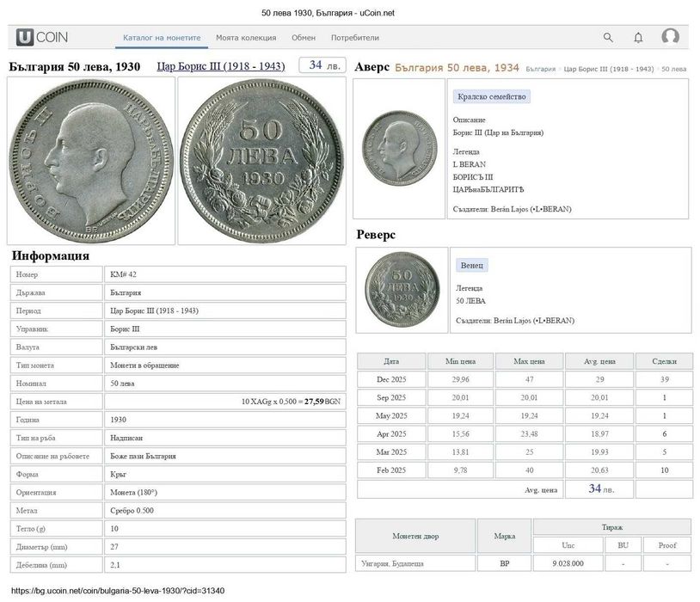Click the Монети в обращение value

click(x=144, y=365)
